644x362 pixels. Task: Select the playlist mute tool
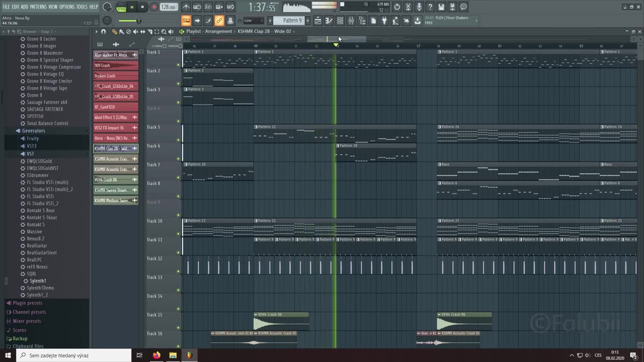point(135,32)
